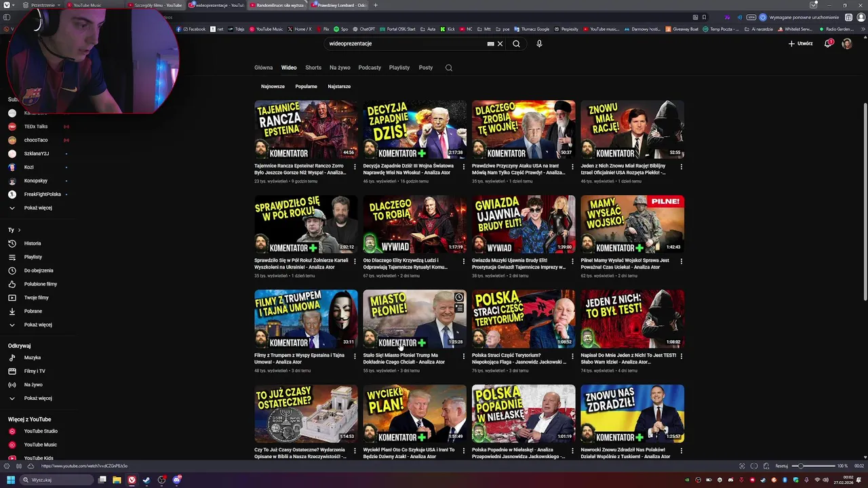The height and width of the screenshot is (488, 868).
Task: Open Do obejrzenia watch later list
Action: [38, 270]
